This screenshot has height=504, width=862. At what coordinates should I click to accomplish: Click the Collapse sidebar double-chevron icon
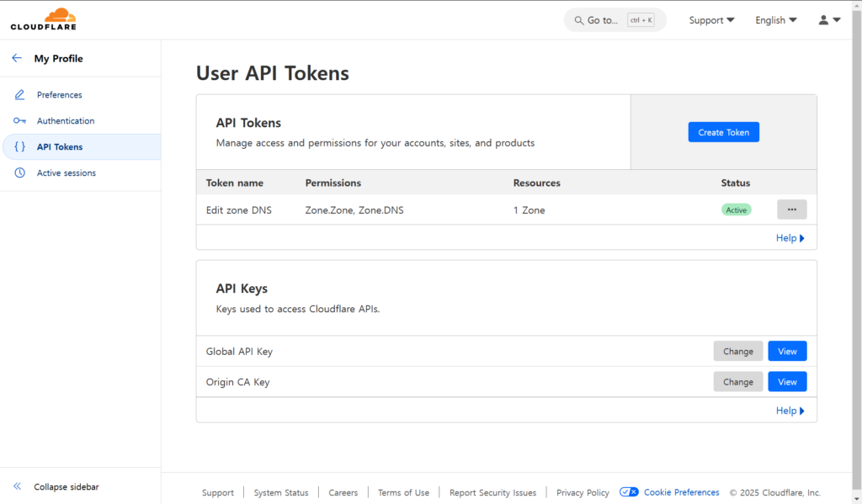click(x=17, y=486)
